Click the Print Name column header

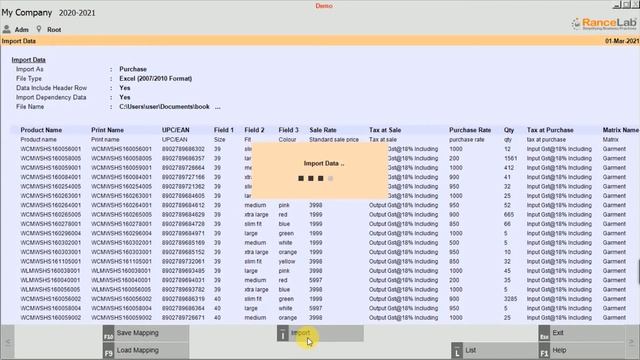coord(107,130)
